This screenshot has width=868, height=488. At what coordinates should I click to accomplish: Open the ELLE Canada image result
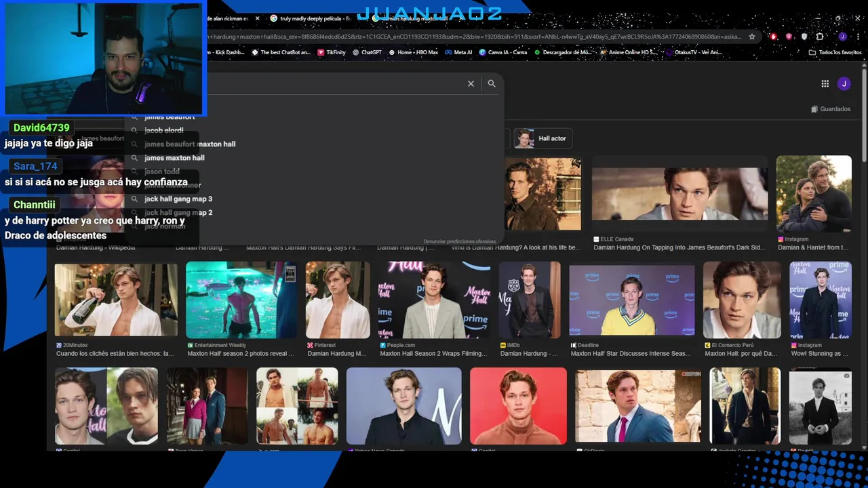(x=679, y=194)
